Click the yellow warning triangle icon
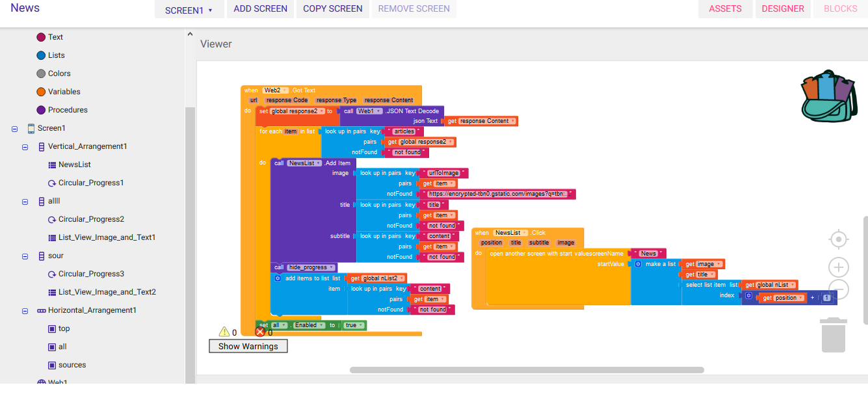 click(224, 332)
